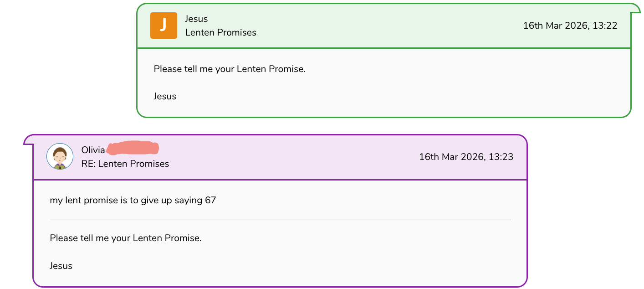Click Olivia's cartoon avatar picture
644x289 pixels.
point(60,157)
